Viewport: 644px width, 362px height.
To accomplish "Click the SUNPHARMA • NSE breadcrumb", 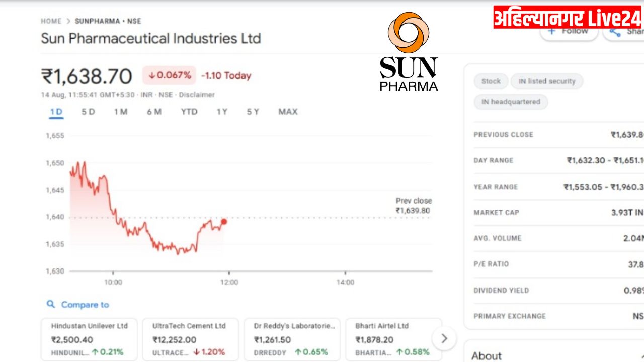I will (x=108, y=21).
